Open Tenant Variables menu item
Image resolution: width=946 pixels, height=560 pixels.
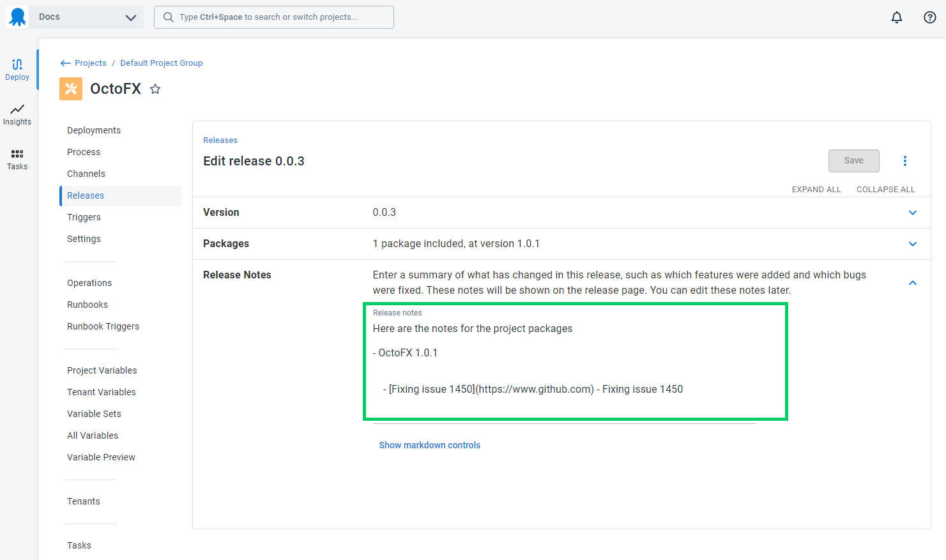pyautogui.click(x=102, y=392)
